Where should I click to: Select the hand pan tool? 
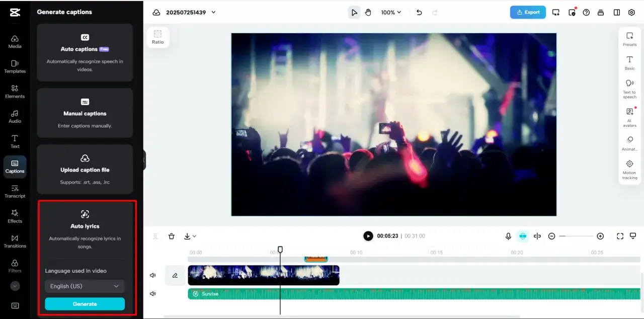pyautogui.click(x=368, y=13)
